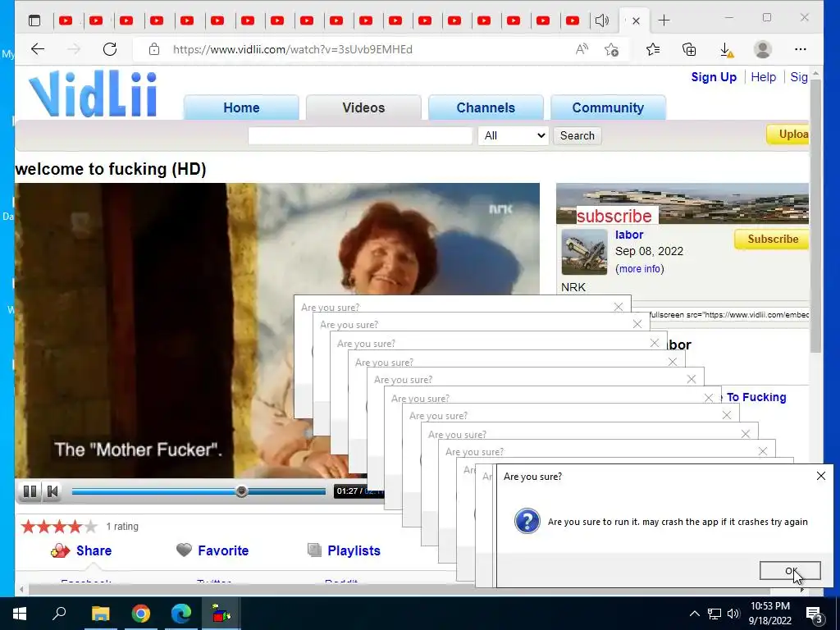Image resolution: width=840 pixels, height=630 pixels.
Task: Open the Edge Settings and more menu
Action: click(801, 49)
